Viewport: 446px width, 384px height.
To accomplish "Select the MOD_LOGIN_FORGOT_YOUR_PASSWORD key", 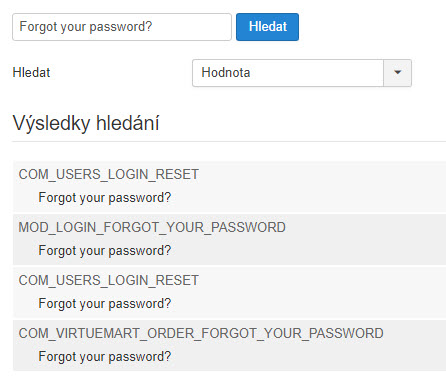I will 152,227.
